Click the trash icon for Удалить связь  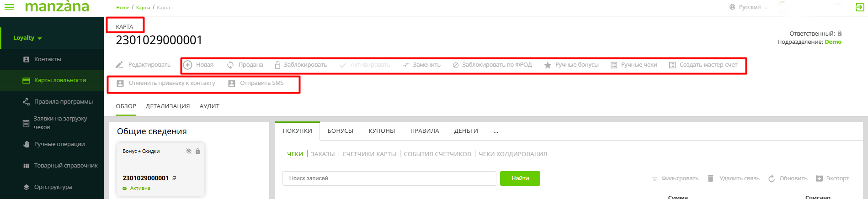(710, 178)
